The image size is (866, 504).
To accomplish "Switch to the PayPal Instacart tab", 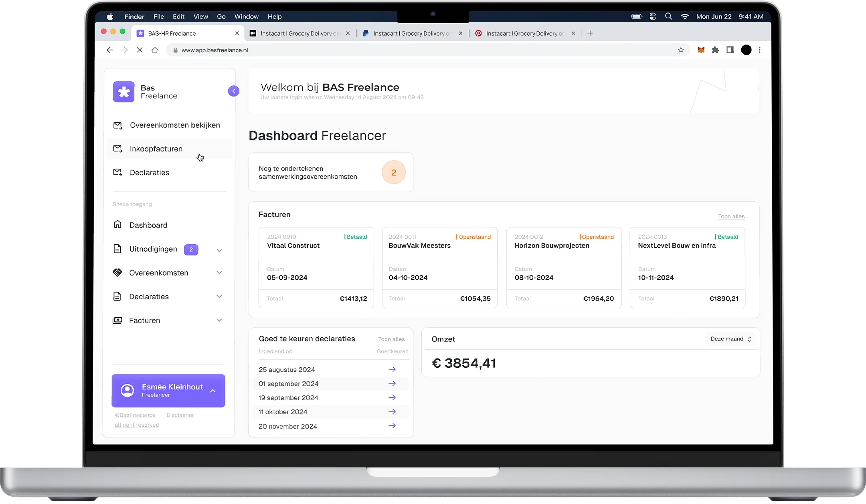I will pyautogui.click(x=412, y=33).
